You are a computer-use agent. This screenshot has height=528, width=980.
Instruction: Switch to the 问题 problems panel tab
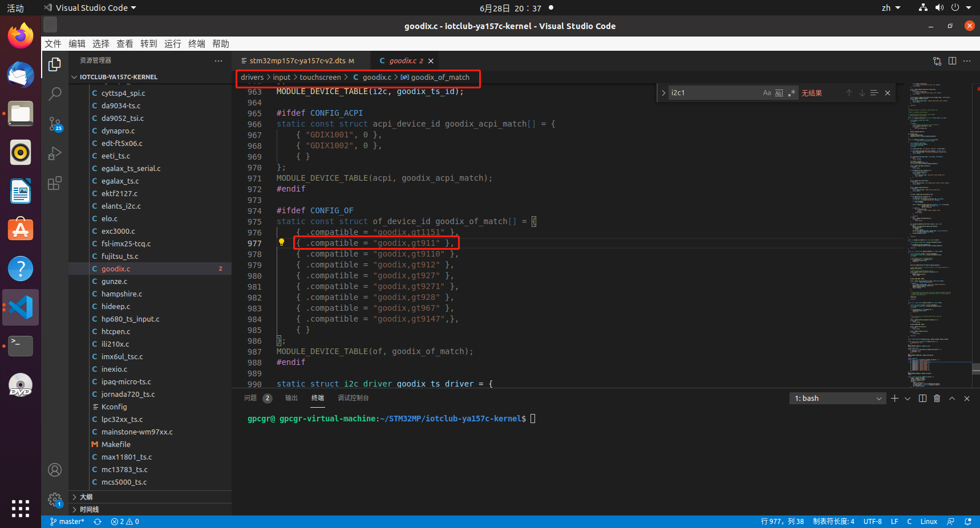tap(250, 398)
